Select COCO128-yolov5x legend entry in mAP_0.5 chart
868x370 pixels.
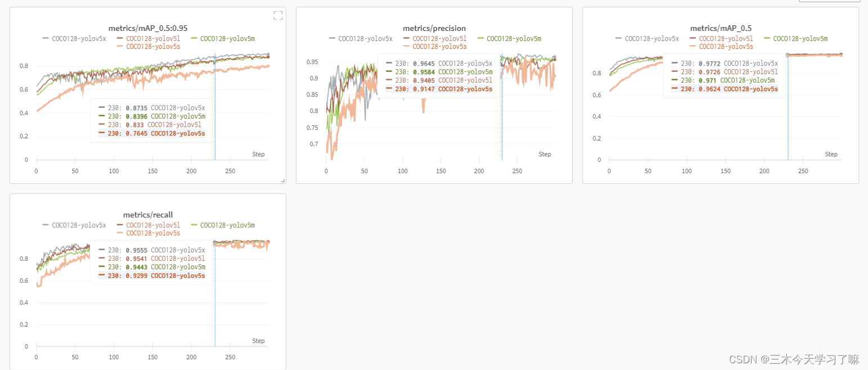tap(647, 39)
